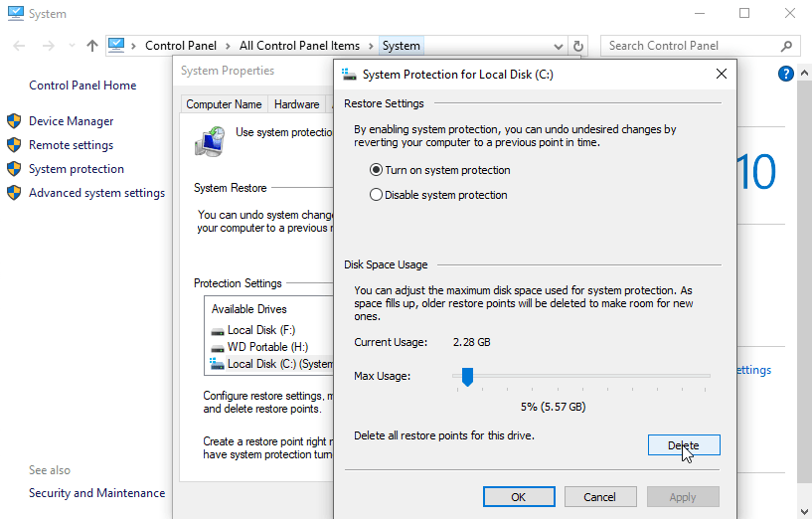
Task: Open the Security and Maintenance link
Action: pos(96,493)
